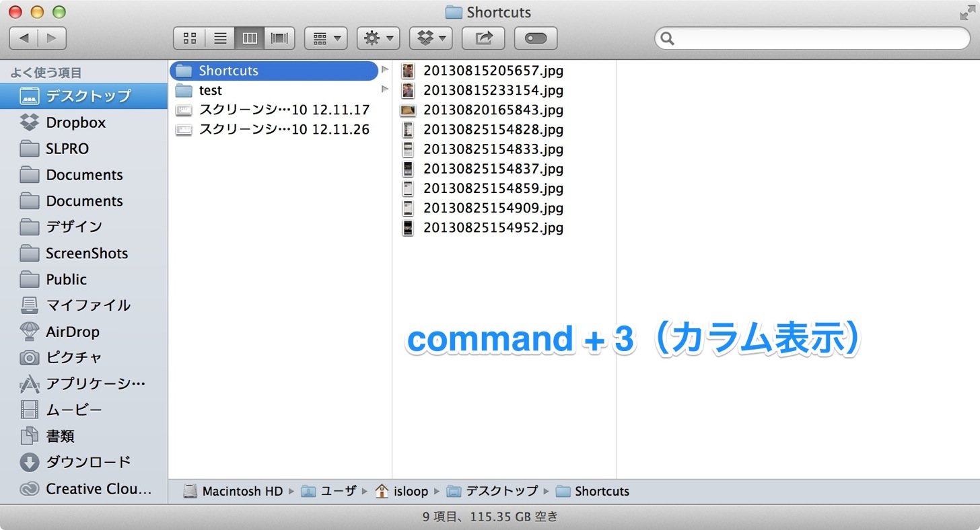Select file 20130820165843.jpg
This screenshot has width=980, height=530.
tap(483, 110)
